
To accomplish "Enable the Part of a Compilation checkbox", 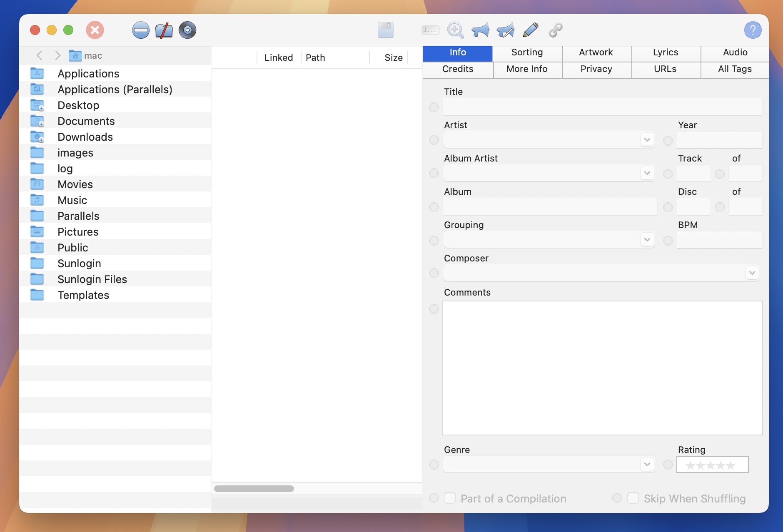I will click(x=450, y=498).
